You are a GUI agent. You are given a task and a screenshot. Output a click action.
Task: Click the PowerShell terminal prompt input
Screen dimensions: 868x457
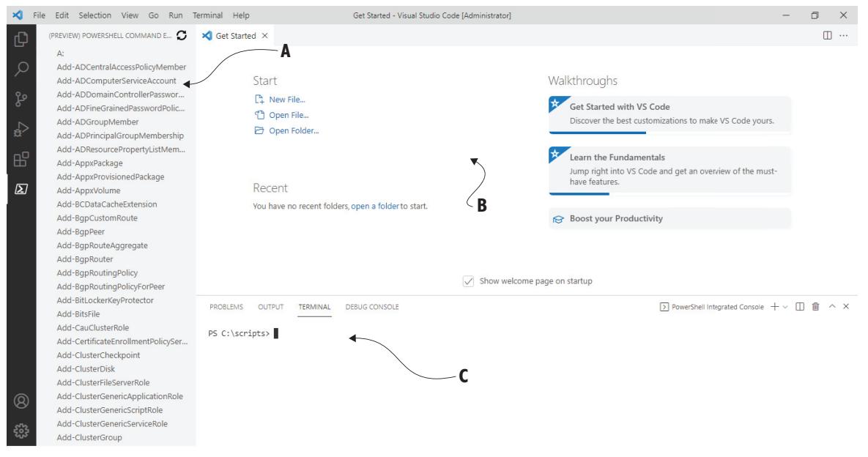275,334
